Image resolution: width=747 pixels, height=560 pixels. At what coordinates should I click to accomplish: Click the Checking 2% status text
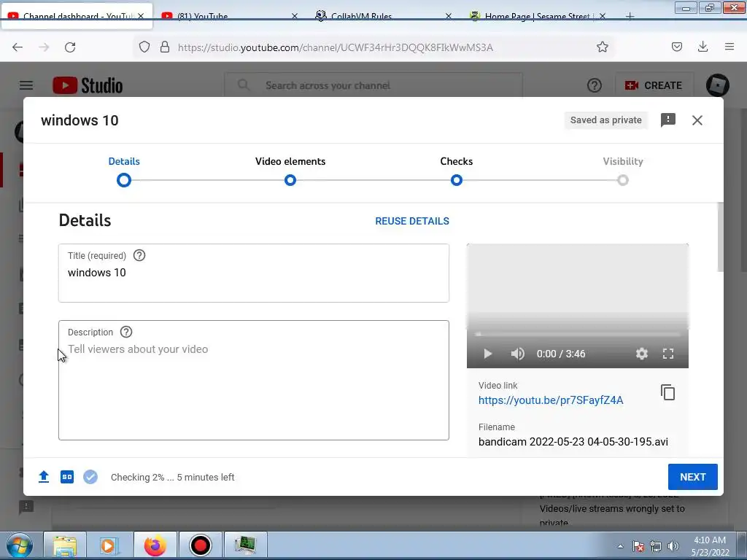172,477
